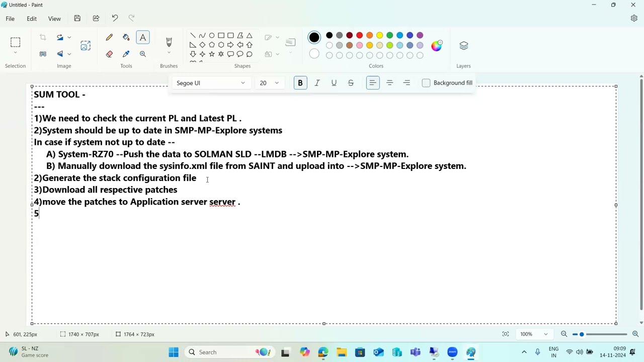Click the misspelled word server in text
This screenshot has width=644, height=362.
pyautogui.click(x=222, y=202)
